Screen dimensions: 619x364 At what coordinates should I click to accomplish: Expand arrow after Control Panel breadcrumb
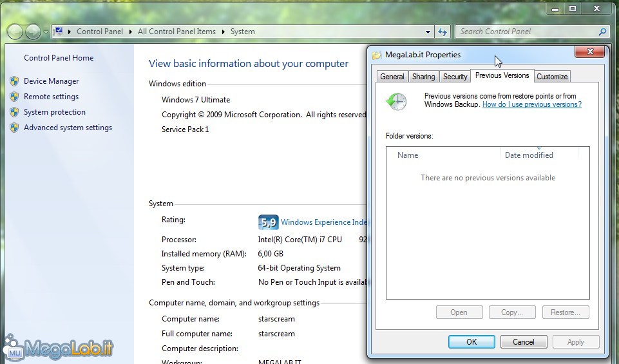coord(130,32)
